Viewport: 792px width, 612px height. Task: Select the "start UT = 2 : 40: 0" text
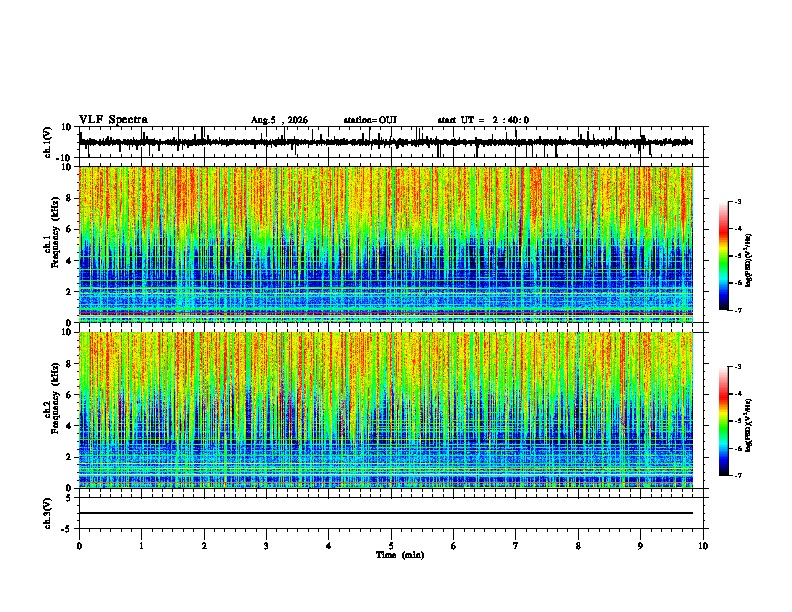click(x=483, y=120)
